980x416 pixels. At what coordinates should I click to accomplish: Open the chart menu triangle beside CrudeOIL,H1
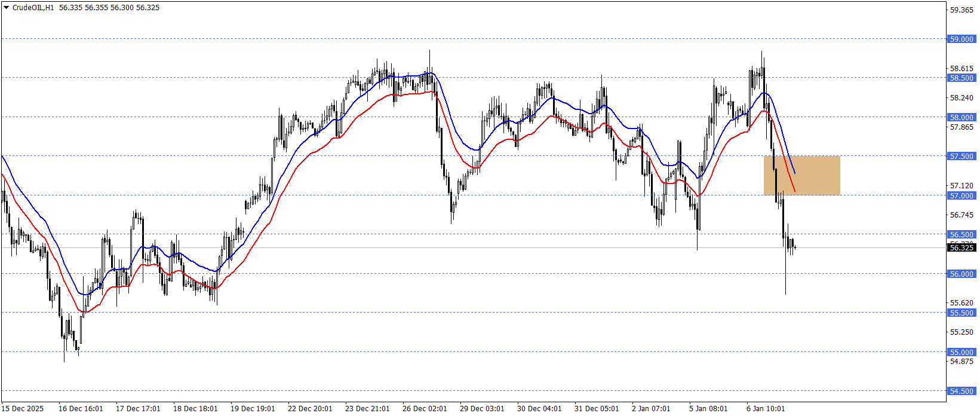[x=7, y=8]
